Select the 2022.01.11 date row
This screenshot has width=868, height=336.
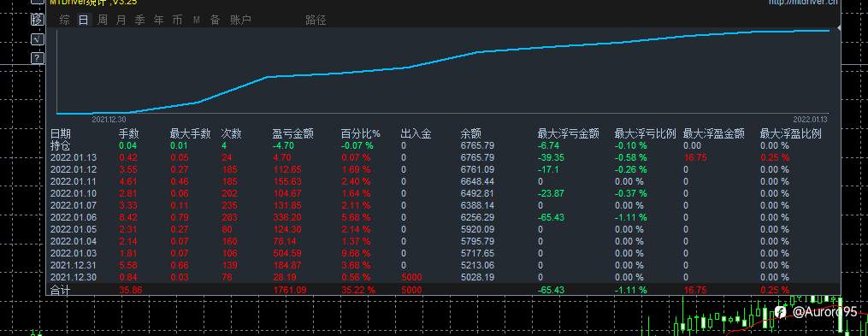(x=73, y=181)
